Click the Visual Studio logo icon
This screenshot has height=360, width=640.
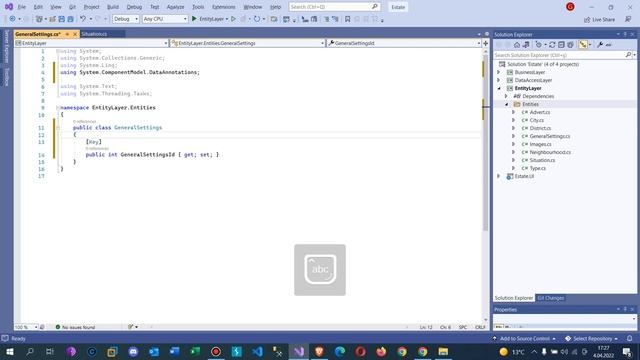(x=9, y=7)
